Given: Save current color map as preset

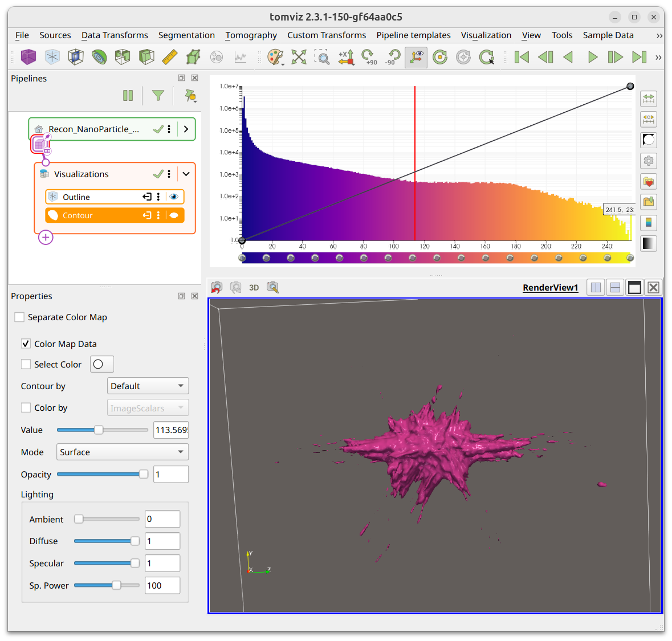Looking at the screenshot, I should (x=649, y=201).
